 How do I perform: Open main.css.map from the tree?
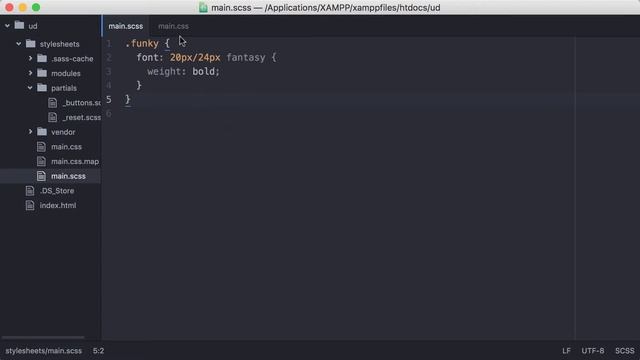tap(75, 162)
